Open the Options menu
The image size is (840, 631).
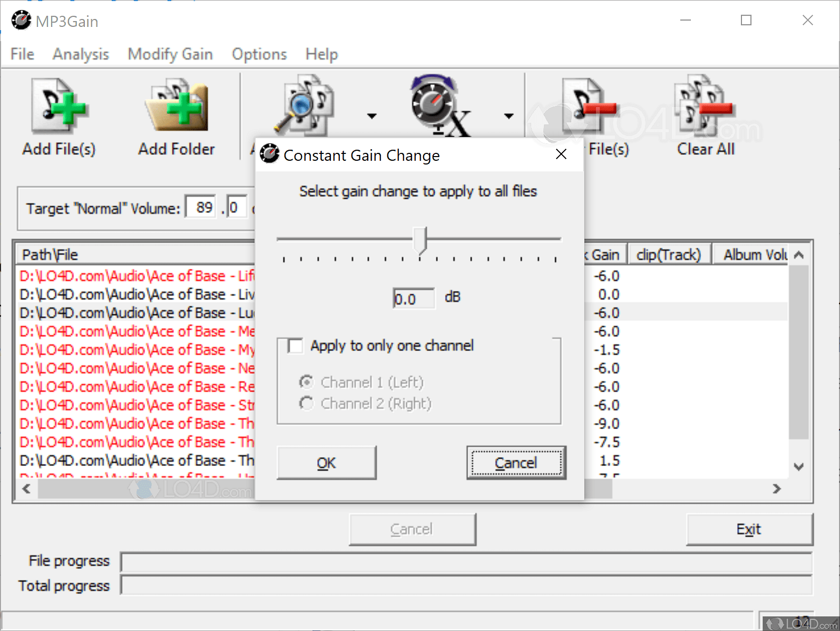259,54
